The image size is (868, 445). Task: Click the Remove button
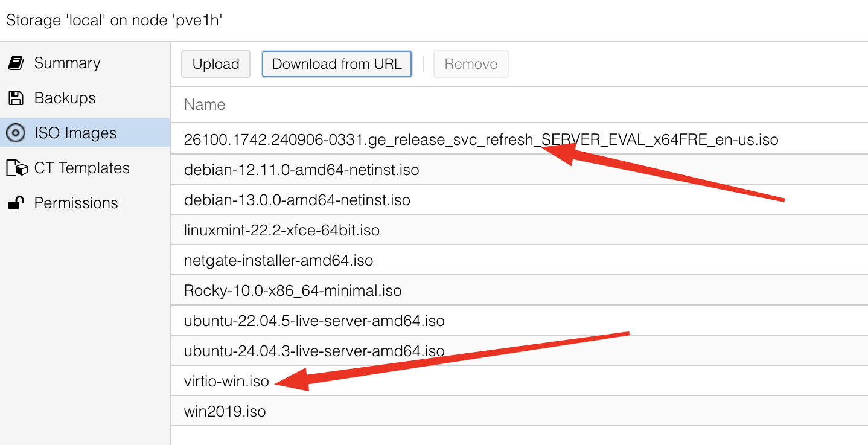(x=471, y=64)
